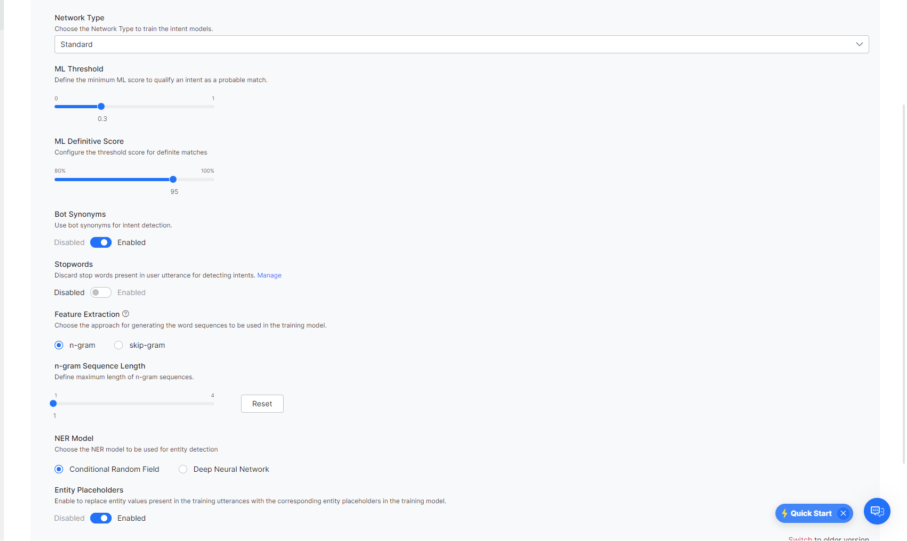Select the skip-gram radio button
The image size is (907, 541).
[118, 345]
